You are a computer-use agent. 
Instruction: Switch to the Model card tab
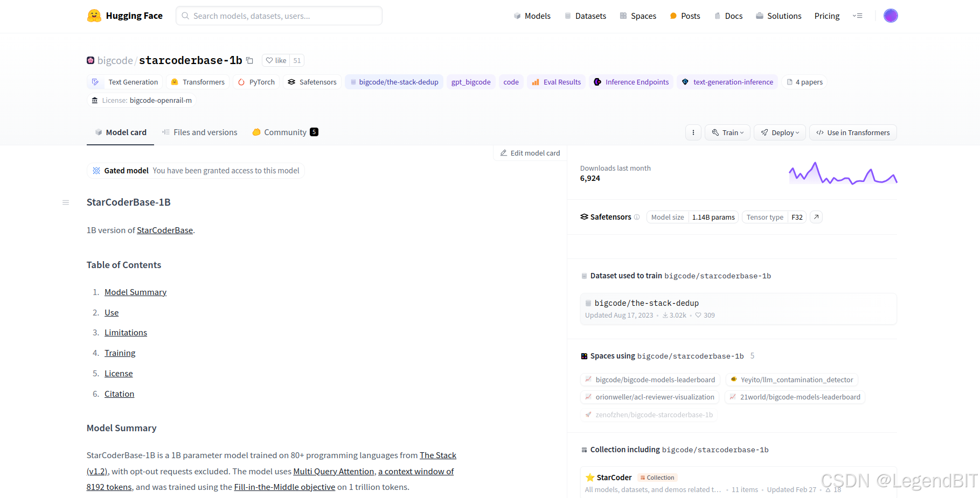click(x=121, y=132)
